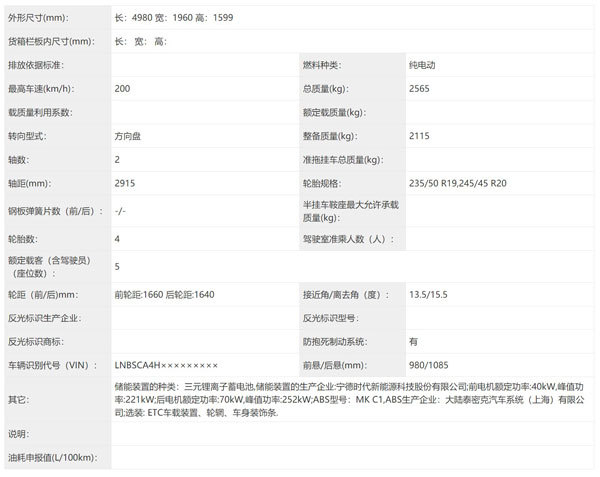600x477 pixels.
Task: Select the seating capacity value 5
Action: tap(117, 267)
